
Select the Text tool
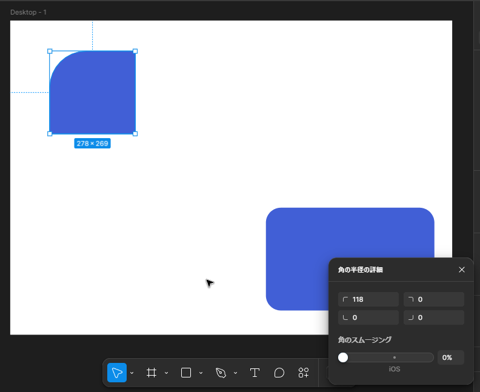point(255,372)
